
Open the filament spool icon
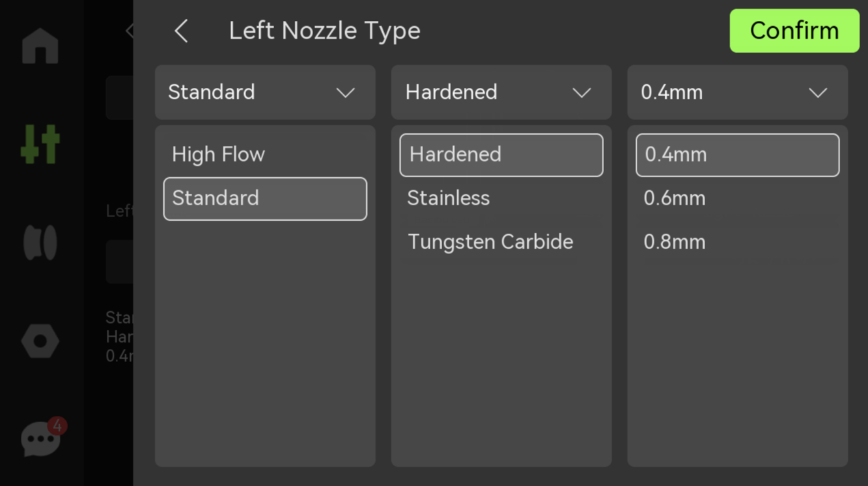[x=40, y=243]
